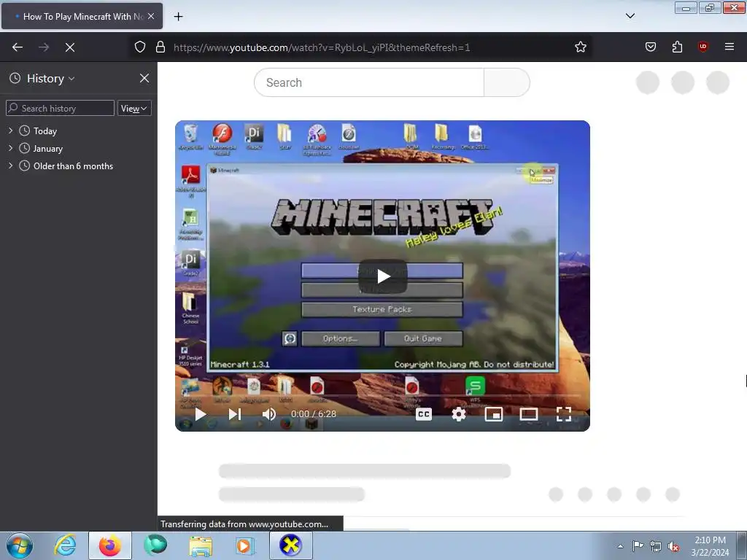Switch to Firefox in the taskbar
Screen dimensions: 747x560
pyautogui.click(x=110, y=545)
